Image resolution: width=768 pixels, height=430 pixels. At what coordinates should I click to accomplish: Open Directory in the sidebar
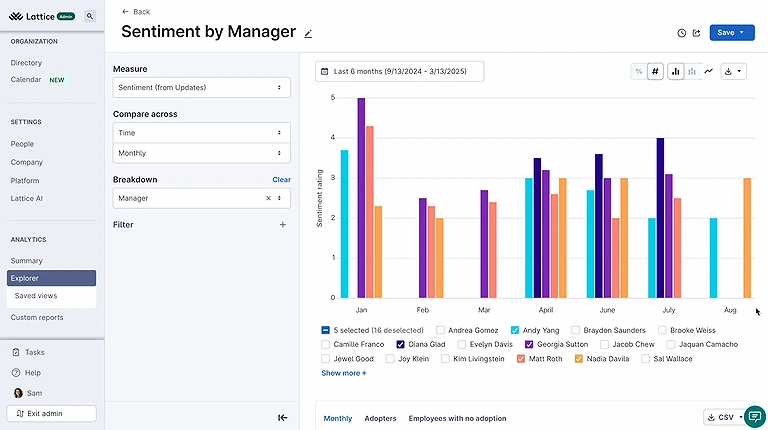click(26, 63)
